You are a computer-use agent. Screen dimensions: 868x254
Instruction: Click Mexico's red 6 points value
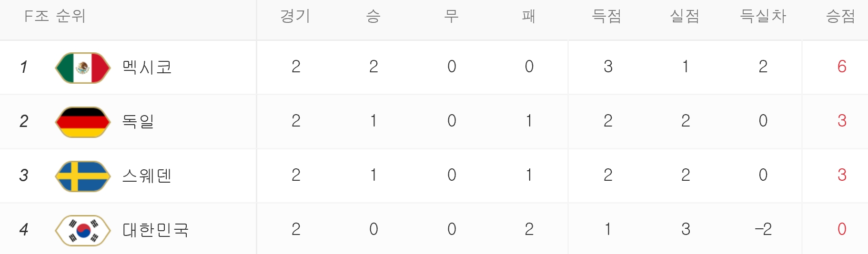tap(842, 67)
